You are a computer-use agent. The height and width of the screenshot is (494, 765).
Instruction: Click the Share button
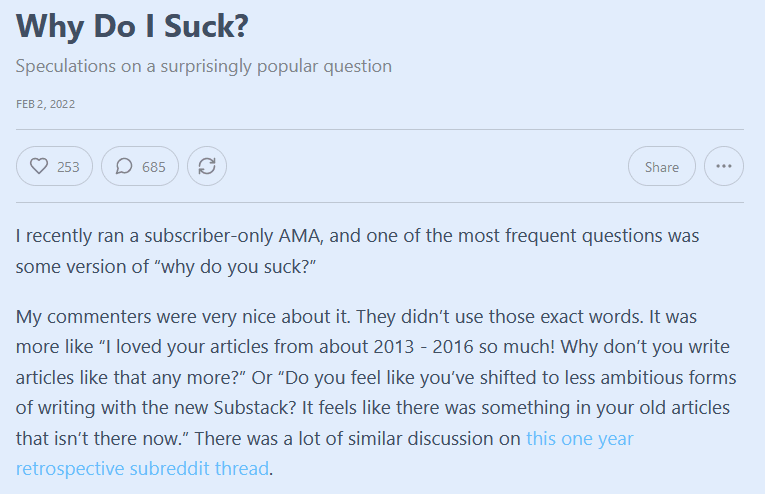tap(662, 166)
